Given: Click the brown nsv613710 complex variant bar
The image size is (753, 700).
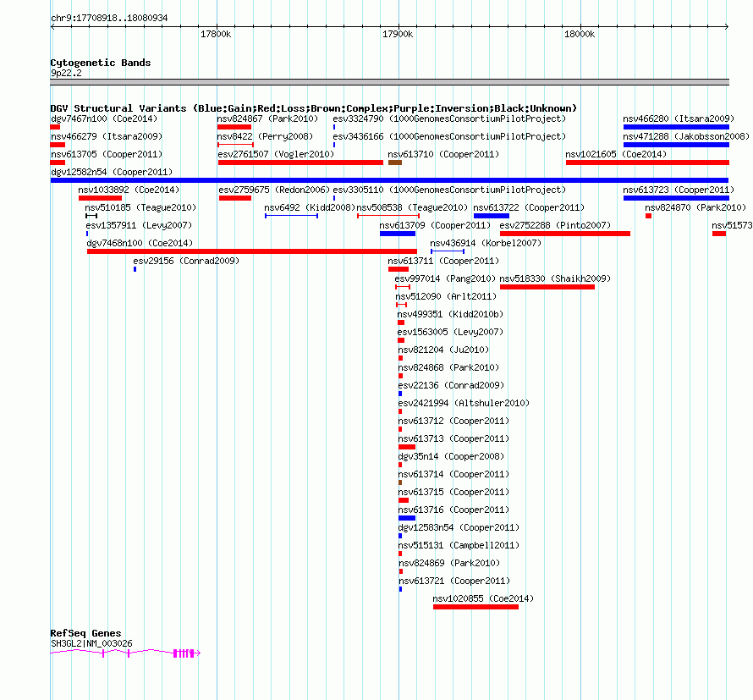Looking at the screenshot, I should (395, 163).
